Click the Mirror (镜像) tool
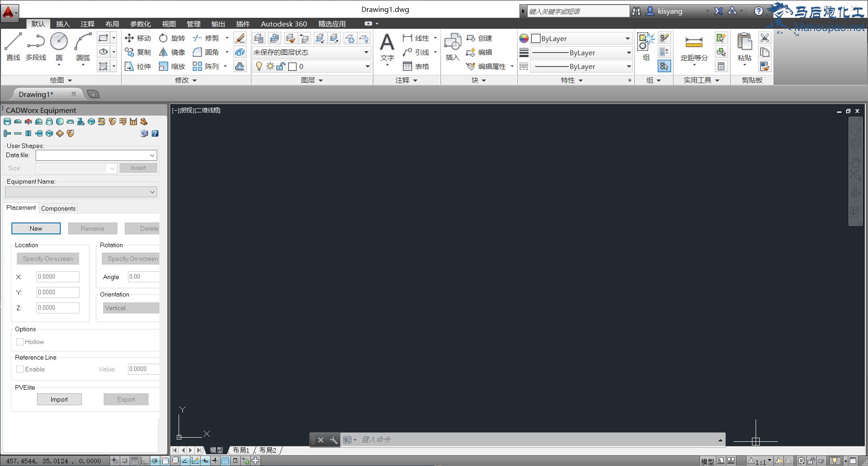 point(172,52)
